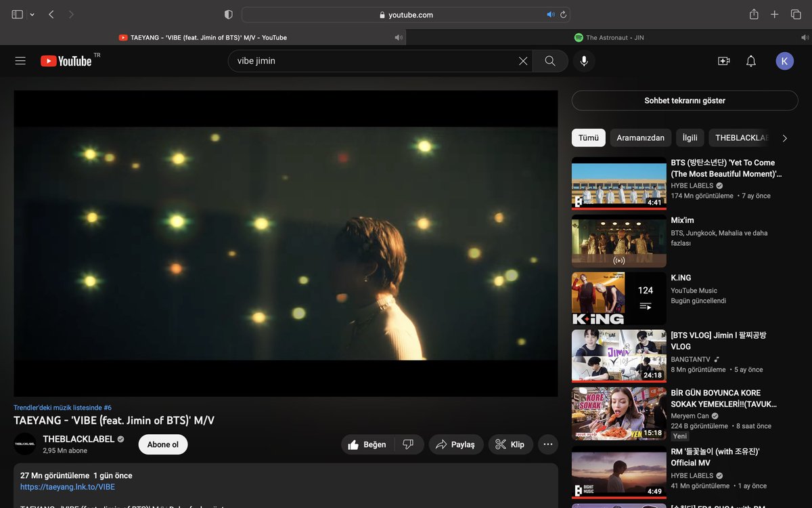Open the YouTube guide hamburger menu
Viewport: 812px width, 508px height.
click(x=20, y=61)
